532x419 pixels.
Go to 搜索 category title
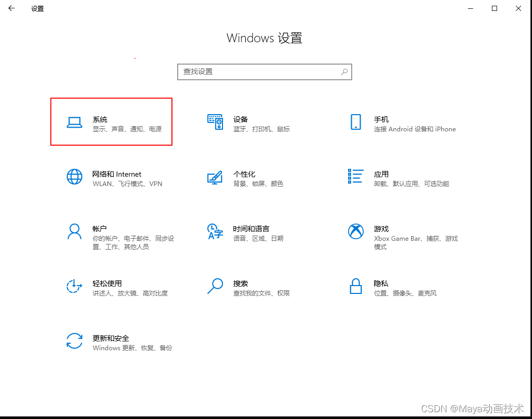point(241,284)
